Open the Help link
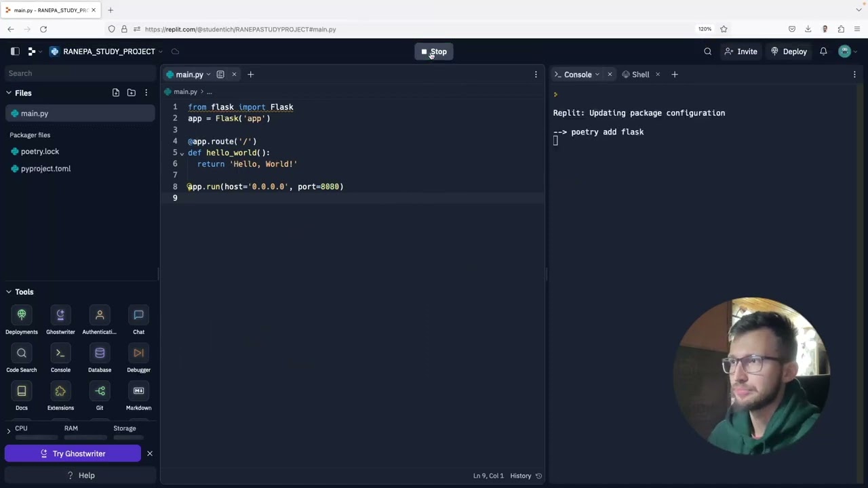 (81, 475)
